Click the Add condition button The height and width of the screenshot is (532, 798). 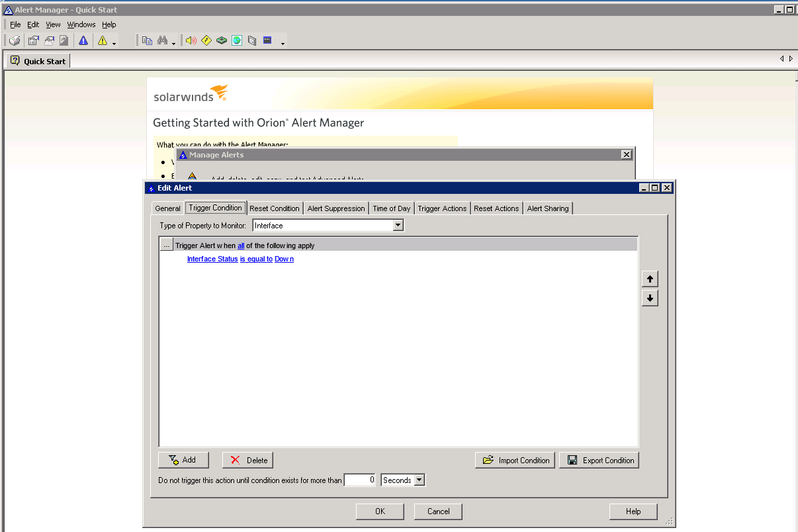point(183,460)
